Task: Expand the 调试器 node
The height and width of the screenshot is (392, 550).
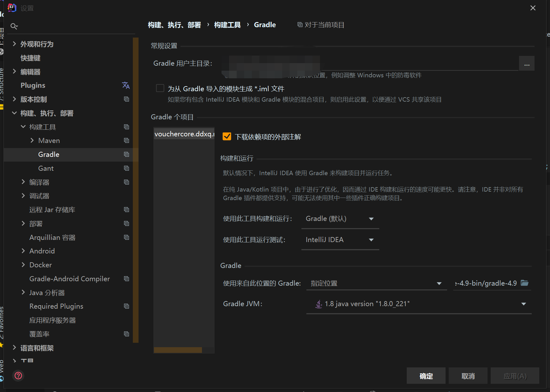Action: coord(23,196)
